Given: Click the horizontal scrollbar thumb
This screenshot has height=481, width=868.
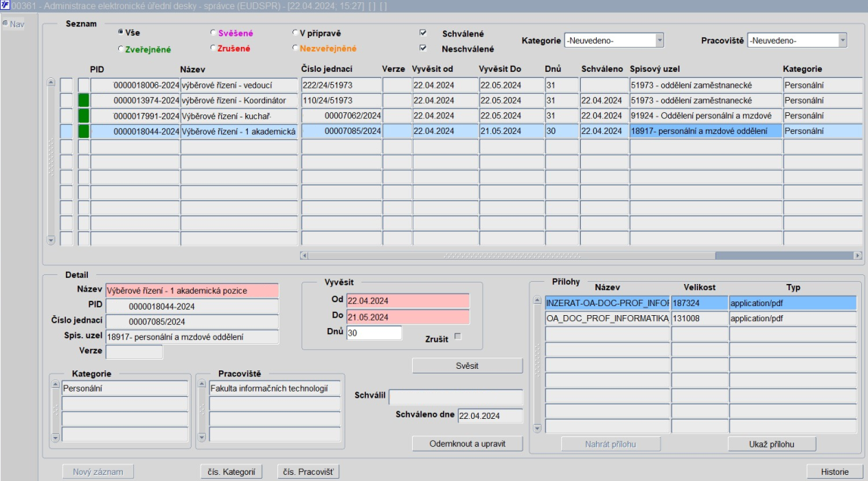Looking at the screenshot, I should pos(784,255).
